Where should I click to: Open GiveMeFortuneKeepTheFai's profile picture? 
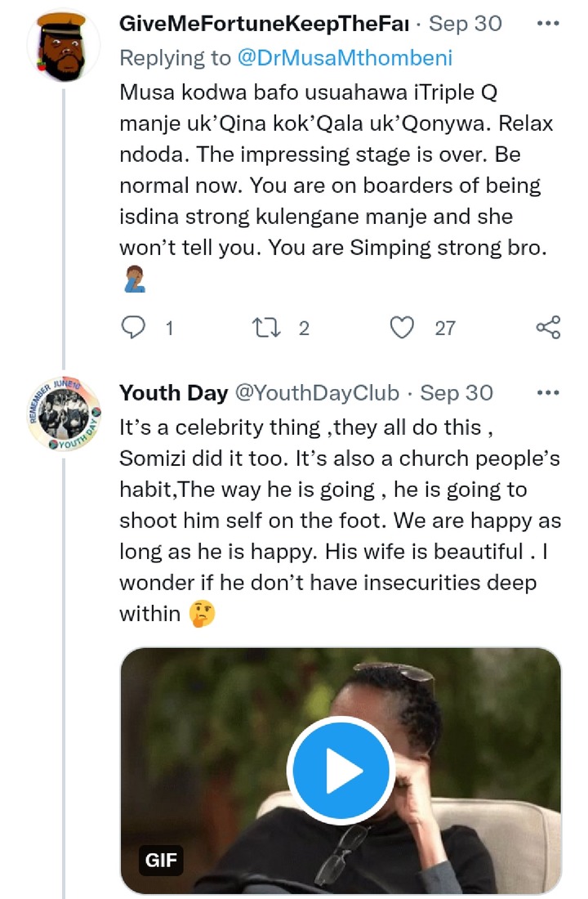point(64,46)
